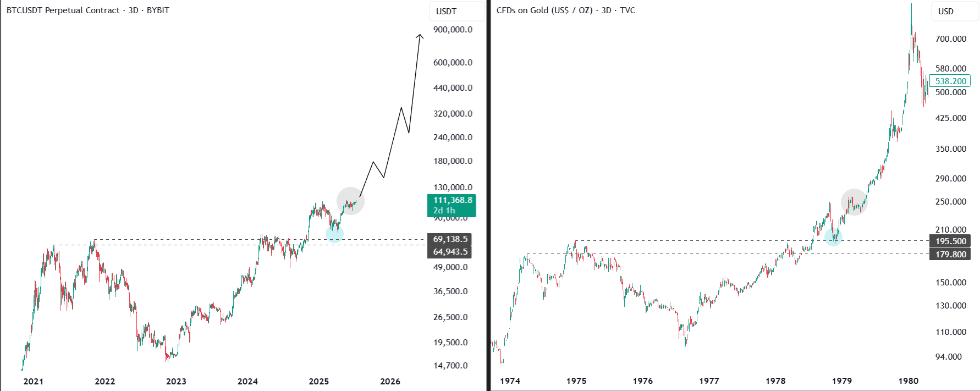Select the arrowhead of the BTC projection line

point(420,37)
